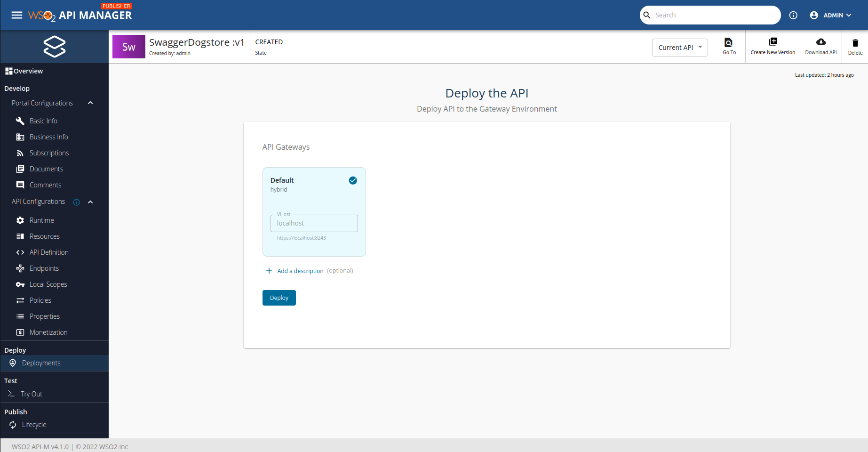The height and width of the screenshot is (452, 868).
Task: Click the Resources list icon
Action: (x=20, y=236)
